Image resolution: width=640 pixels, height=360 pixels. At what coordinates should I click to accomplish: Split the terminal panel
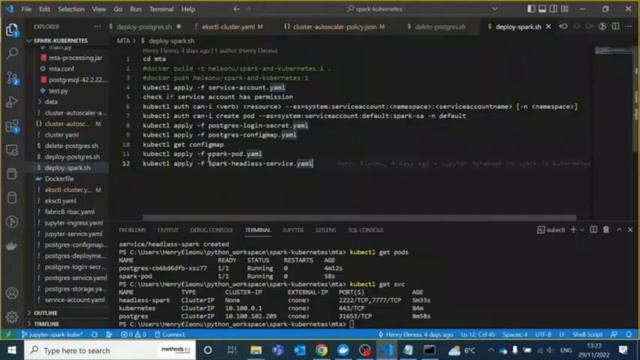pos(593,230)
